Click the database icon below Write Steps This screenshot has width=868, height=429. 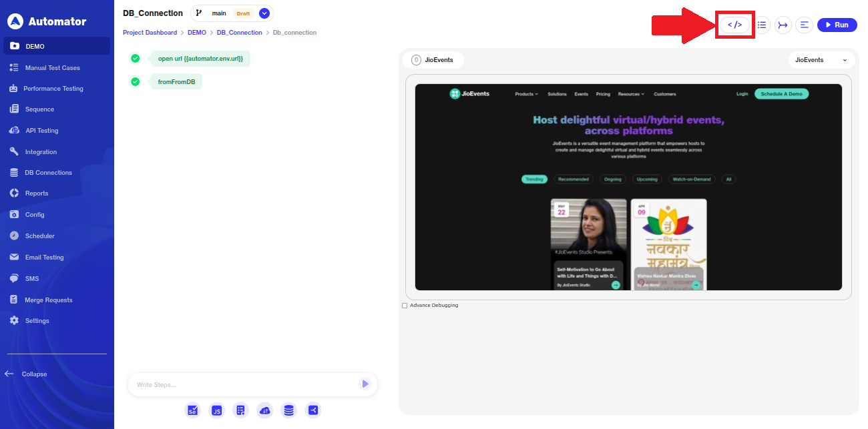[x=288, y=410]
